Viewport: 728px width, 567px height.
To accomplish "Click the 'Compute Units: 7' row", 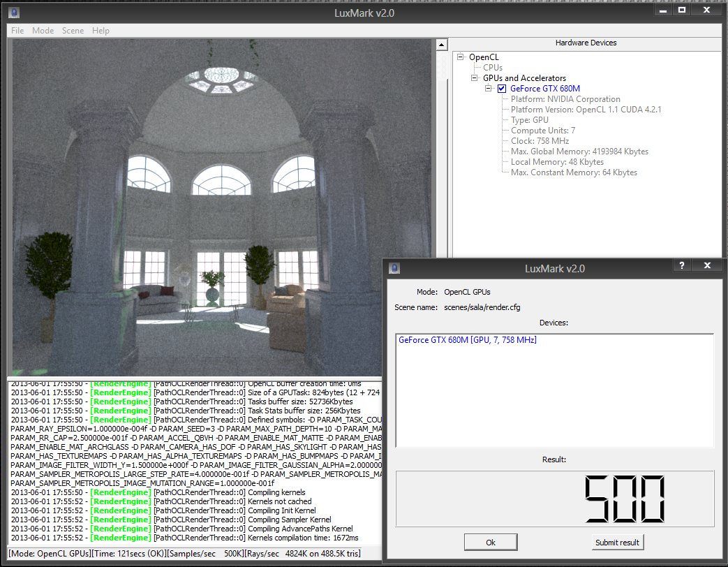I will 543,131.
